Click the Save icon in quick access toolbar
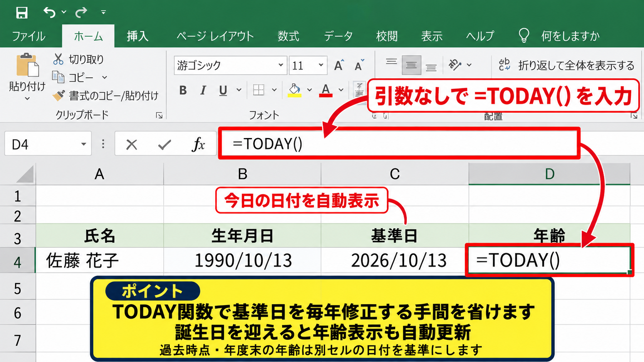This screenshot has height=362, width=644. pos(22,12)
